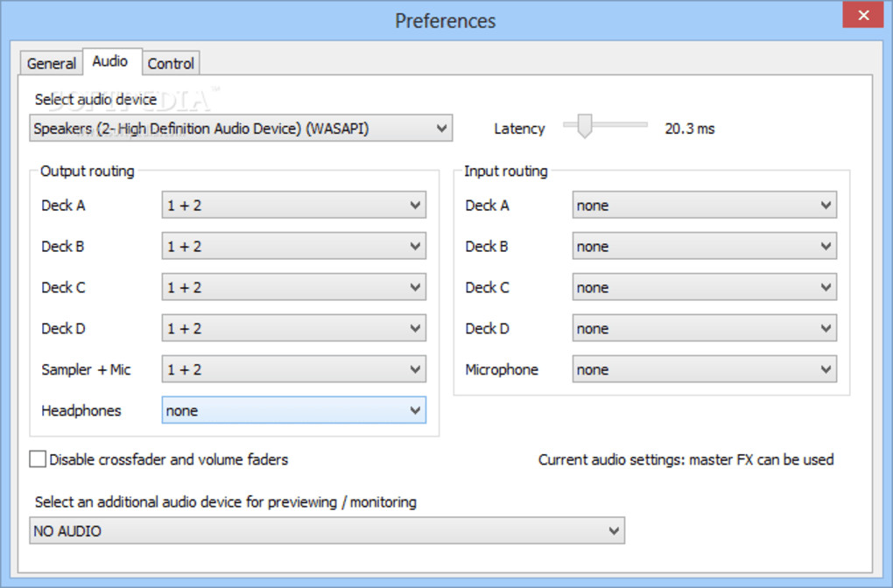Click the Latency slider handle
This screenshot has width=893, height=588.
[584, 126]
